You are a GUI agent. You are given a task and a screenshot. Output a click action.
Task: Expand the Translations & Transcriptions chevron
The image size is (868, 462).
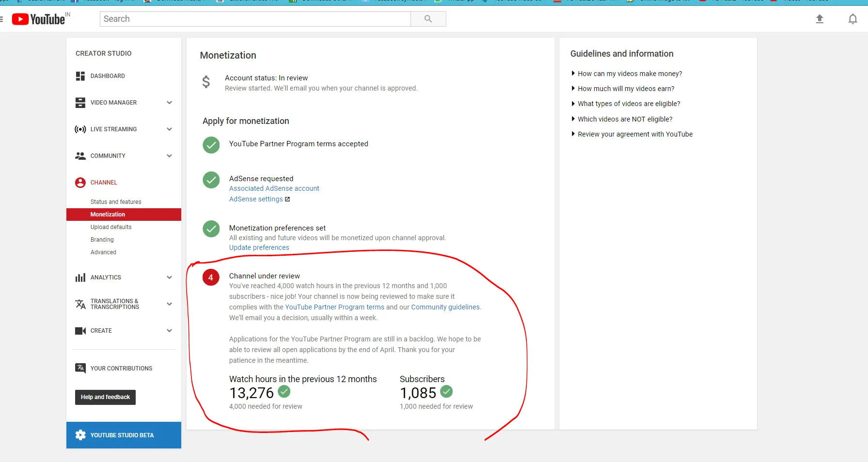click(169, 304)
